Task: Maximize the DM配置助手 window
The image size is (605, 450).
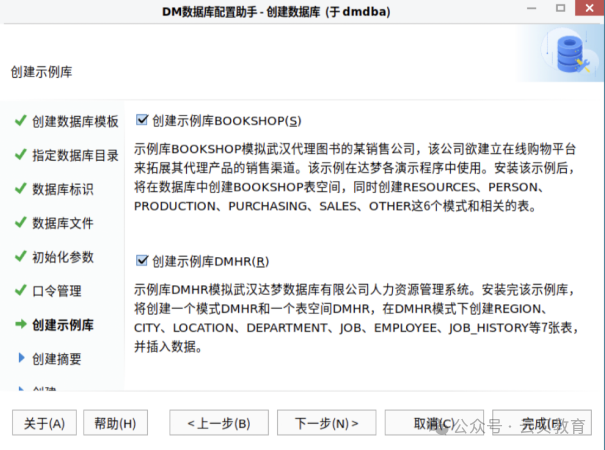Action: (560, 8)
